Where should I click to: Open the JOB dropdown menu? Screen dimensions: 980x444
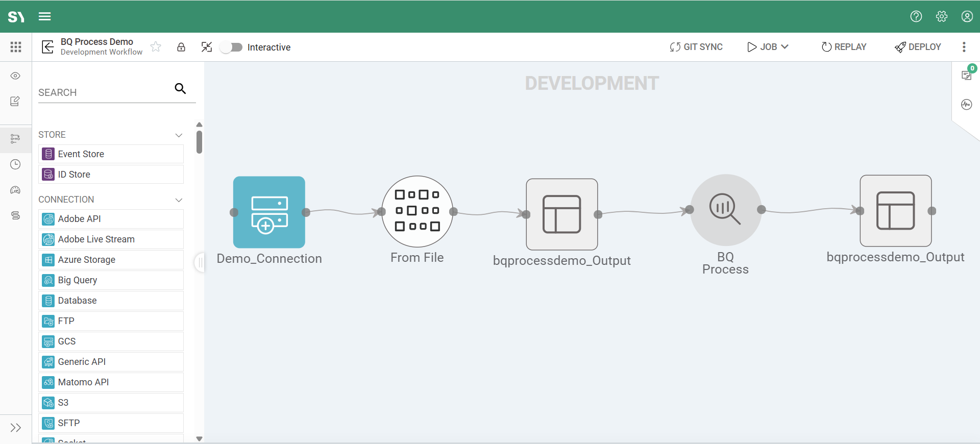768,47
